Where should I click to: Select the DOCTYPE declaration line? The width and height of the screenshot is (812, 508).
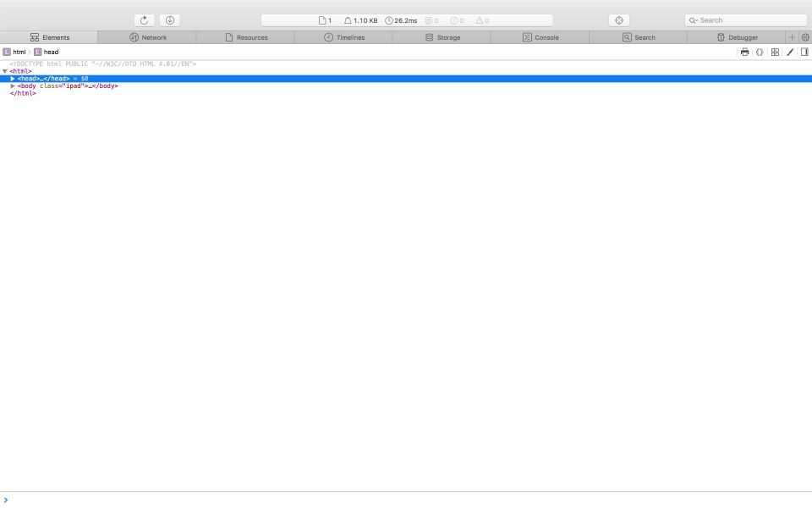click(102, 63)
